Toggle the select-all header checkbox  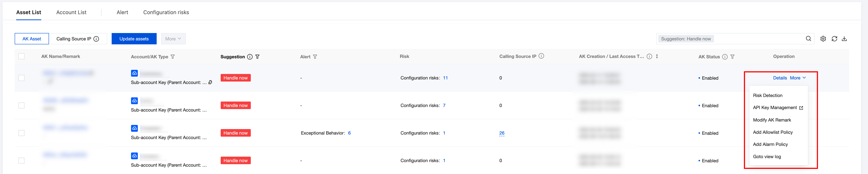click(x=22, y=56)
